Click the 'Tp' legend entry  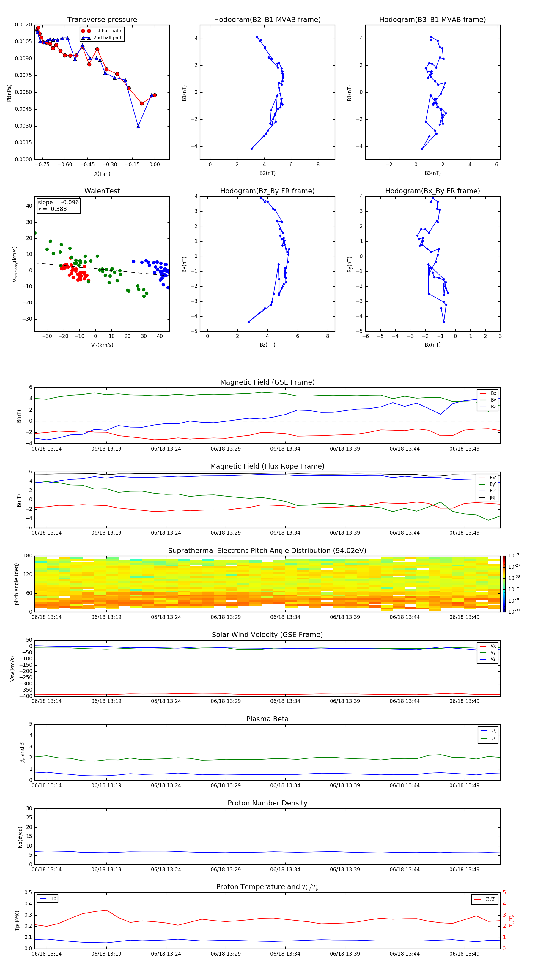[47, 899]
